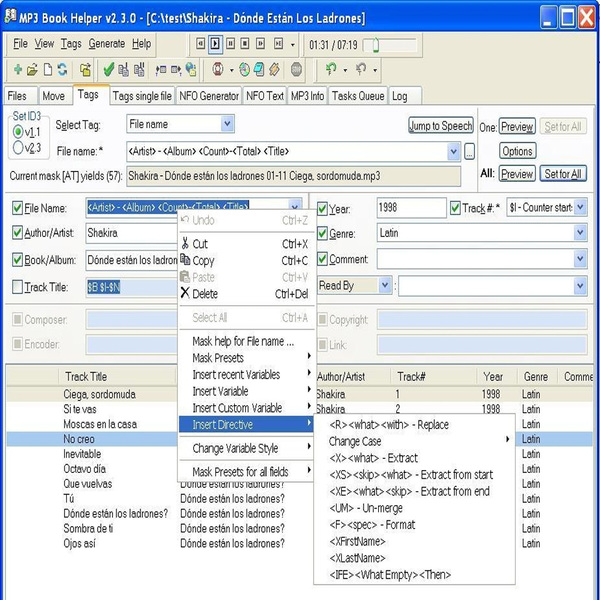Screen dimensions: 600x600
Task: Stop the audio playback
Action: pyautogui.click(x=245, y=44)
